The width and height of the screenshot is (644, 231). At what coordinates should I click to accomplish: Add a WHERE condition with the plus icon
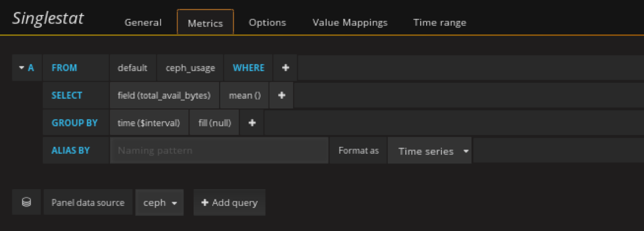285,68
